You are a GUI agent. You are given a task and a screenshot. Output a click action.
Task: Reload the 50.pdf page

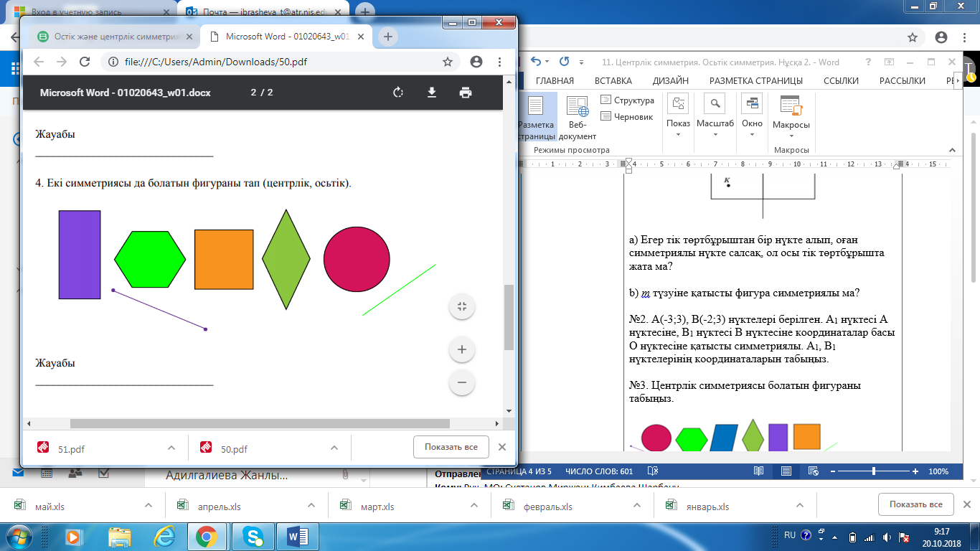(x=84, y=62)
